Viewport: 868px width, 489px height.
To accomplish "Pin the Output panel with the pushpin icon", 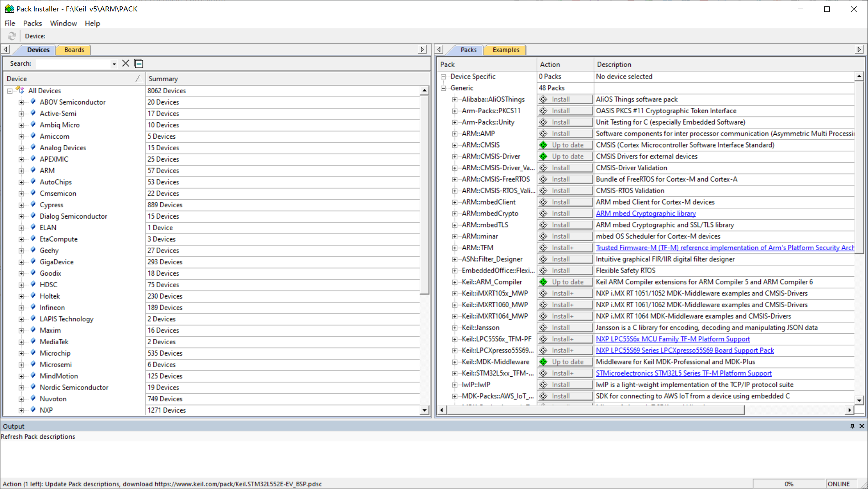I will 852,426.
